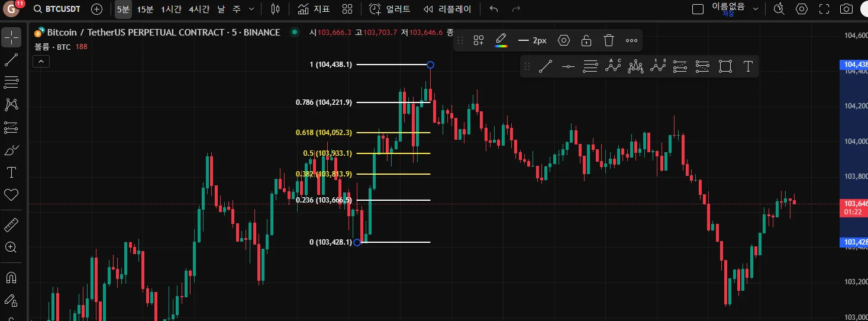Undo the last chart action
868x321 pixels.
click(494, 9)
